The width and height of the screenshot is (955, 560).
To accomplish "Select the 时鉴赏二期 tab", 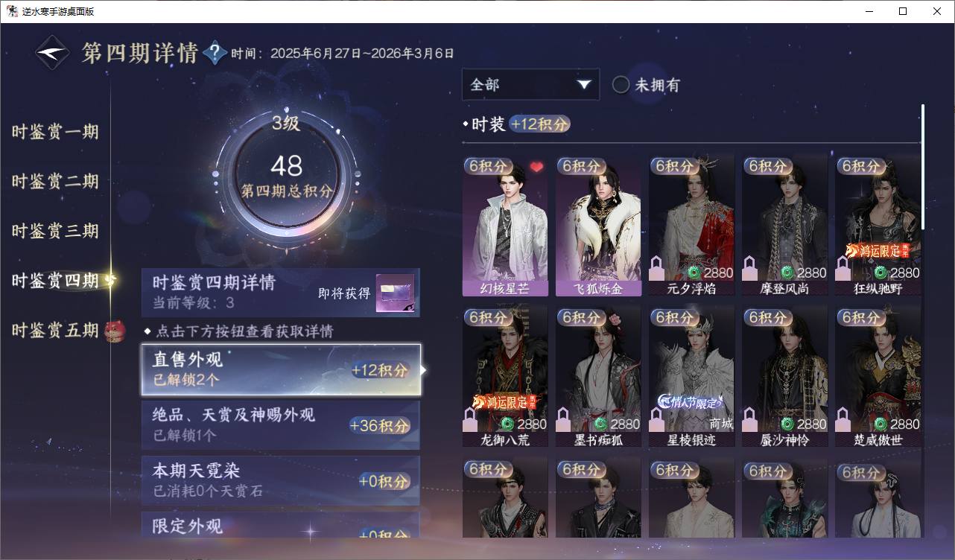I will point(55,181).
